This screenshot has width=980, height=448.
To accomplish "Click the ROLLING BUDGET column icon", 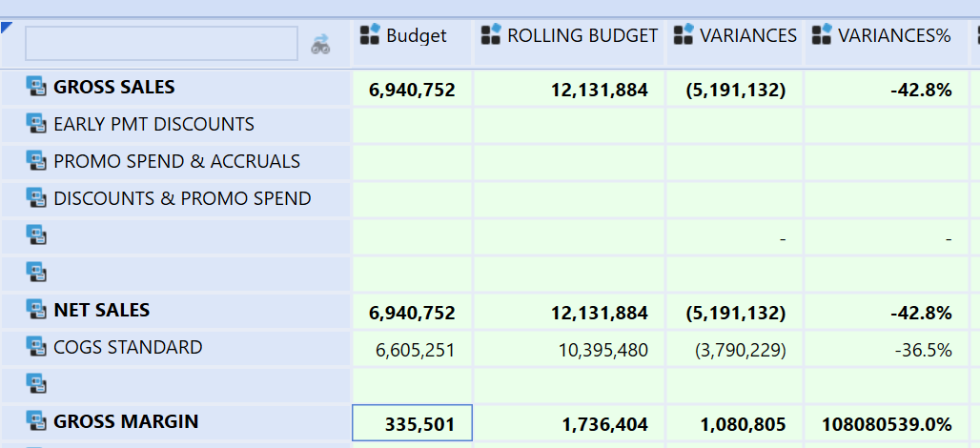I will pos(490,36).
